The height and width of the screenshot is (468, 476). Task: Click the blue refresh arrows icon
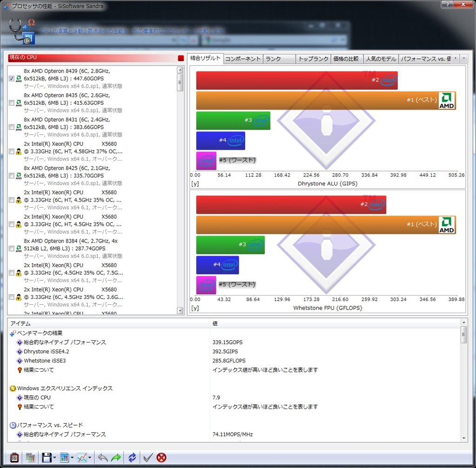click(x=132, y=458)
